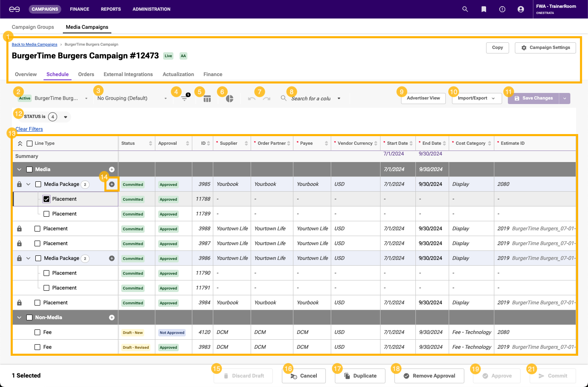Image resolution: width=588 pixels, height=387 pixels.
Task: Click the Clear Filters link
Action: (29, 129)
